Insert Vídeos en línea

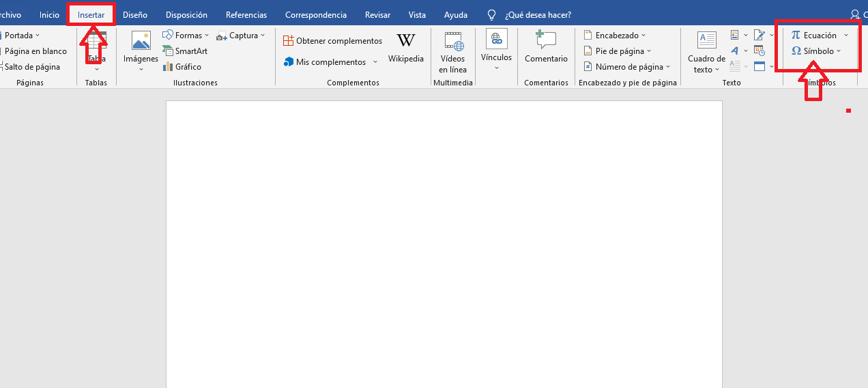coord(453,52)
